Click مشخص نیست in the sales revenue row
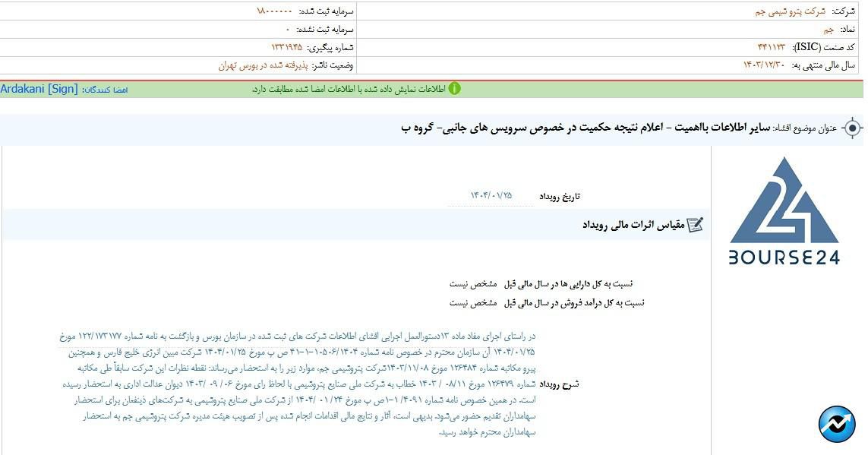Viewport: 868px width, 455px height. (472, 303)
